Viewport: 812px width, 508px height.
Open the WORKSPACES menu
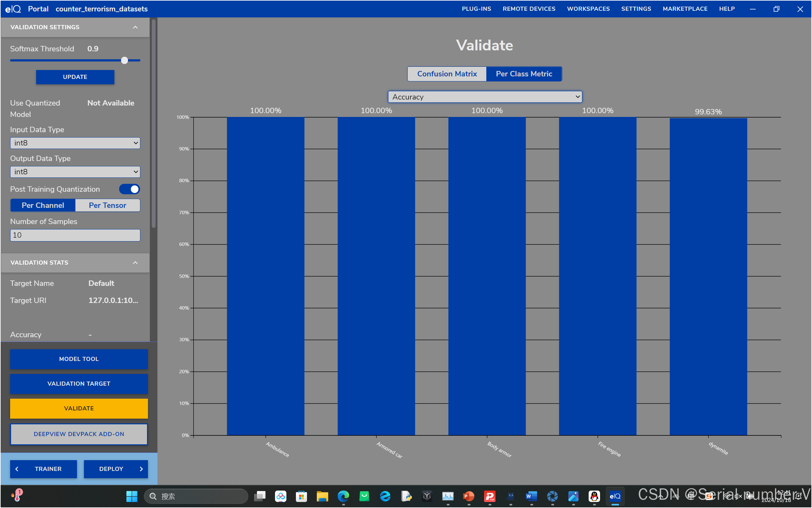coord(588,9)
